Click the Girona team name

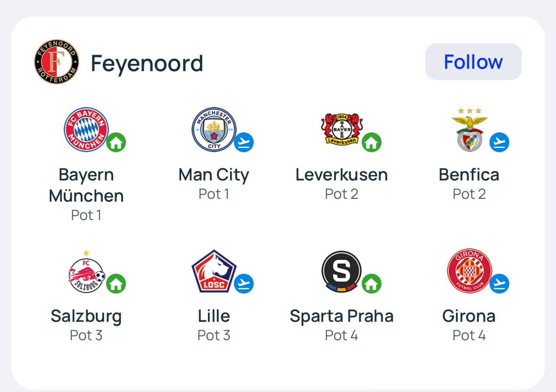tap(469, 316)
